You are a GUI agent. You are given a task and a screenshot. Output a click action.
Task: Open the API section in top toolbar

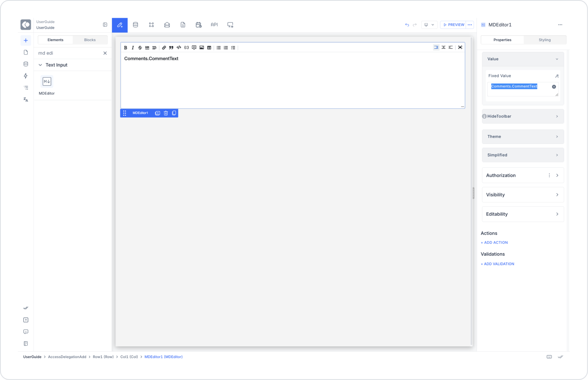[214, 25]
